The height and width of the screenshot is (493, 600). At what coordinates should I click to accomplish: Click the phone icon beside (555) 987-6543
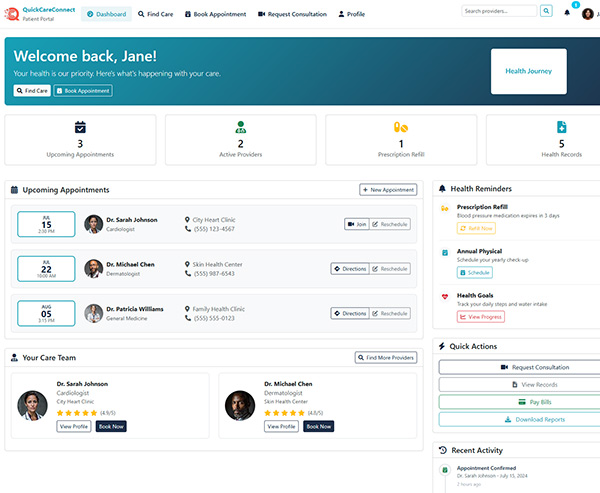[x=188, y=273]
